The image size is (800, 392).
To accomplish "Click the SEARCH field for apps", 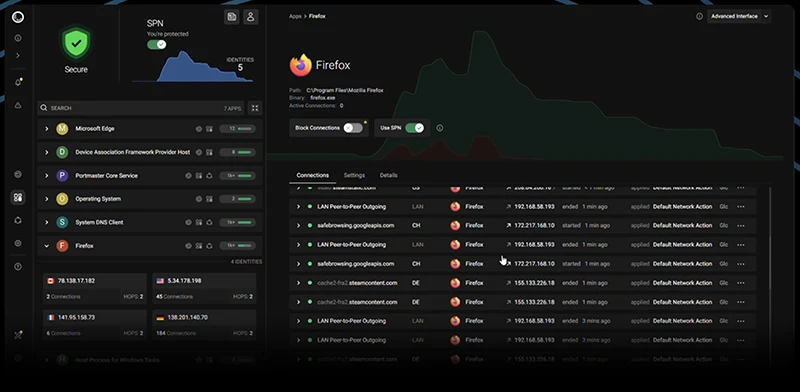I will tap(141, 108).
